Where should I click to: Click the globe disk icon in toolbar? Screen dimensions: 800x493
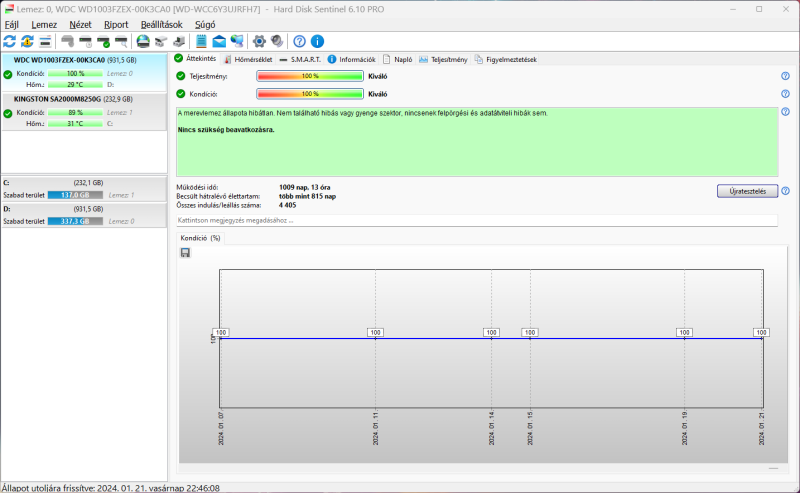pyautogui.click(x=143, y=41)
